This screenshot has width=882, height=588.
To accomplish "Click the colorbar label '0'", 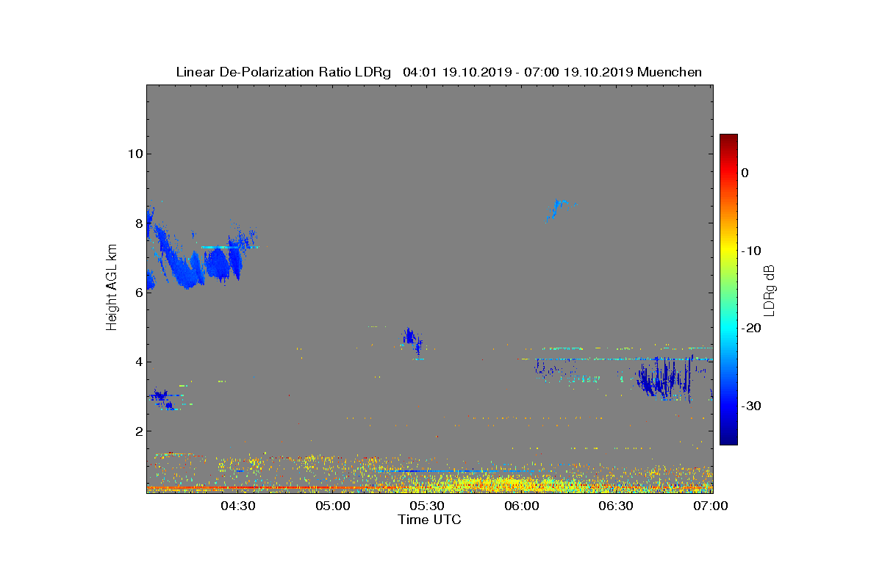I will pyautogui.click(x=745, y=173).
